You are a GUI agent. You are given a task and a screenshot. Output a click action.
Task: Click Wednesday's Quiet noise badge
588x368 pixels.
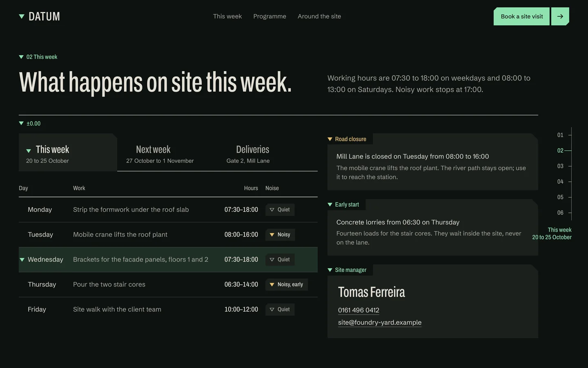[280, 260]
